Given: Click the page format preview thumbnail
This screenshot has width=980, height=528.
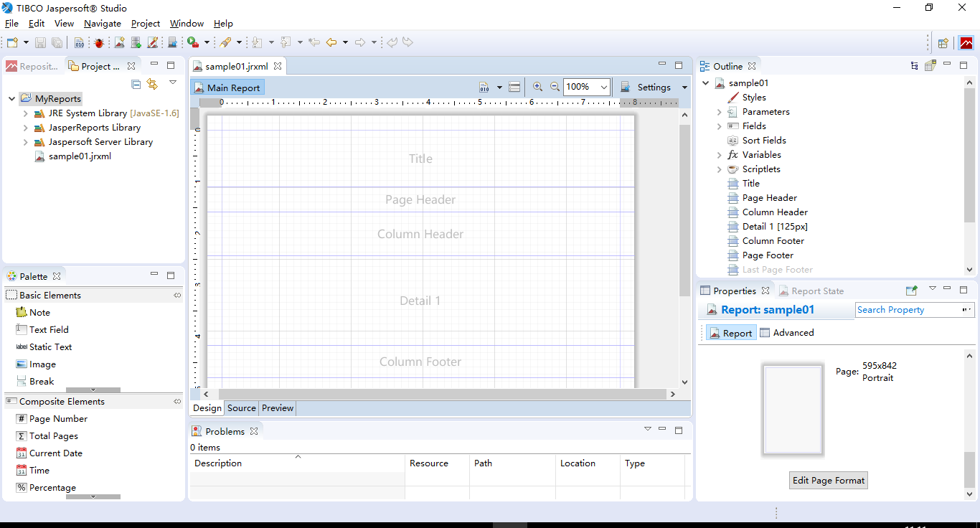Looking at the screenshot, I should coord(793,411).
